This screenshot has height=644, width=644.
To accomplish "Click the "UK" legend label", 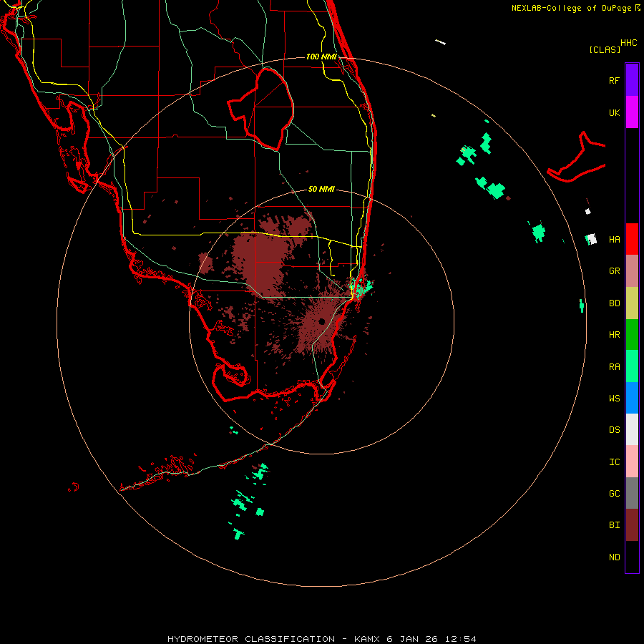I will click(x=614, y=113).
